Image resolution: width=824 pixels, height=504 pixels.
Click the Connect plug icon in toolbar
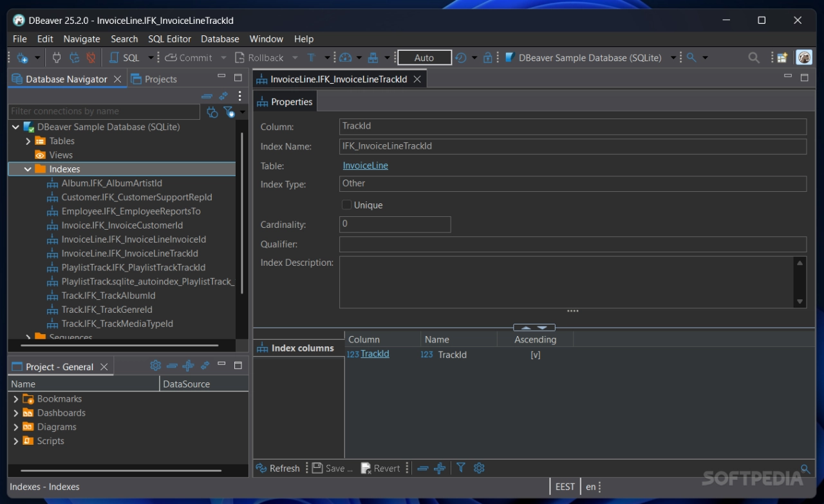57,58
